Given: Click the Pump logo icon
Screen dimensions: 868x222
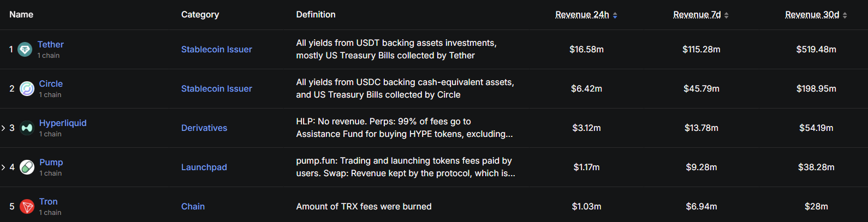Looking at the screenshot, I should click(27, 167).
